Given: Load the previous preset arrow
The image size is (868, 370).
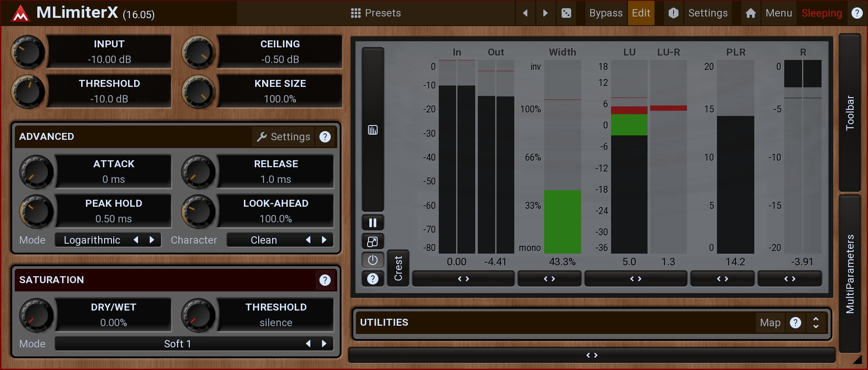Looking at the screenshot, I should click(x=526, y=13).
